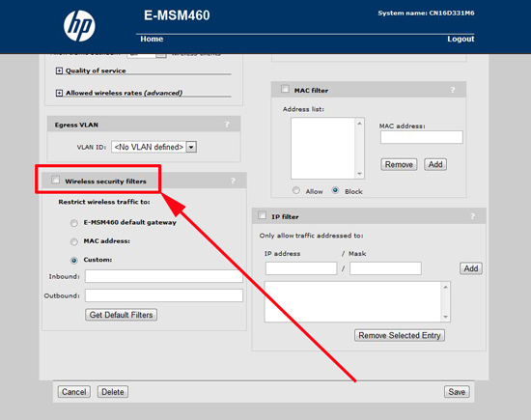Click the MAC address input field

tap(422, 137)
